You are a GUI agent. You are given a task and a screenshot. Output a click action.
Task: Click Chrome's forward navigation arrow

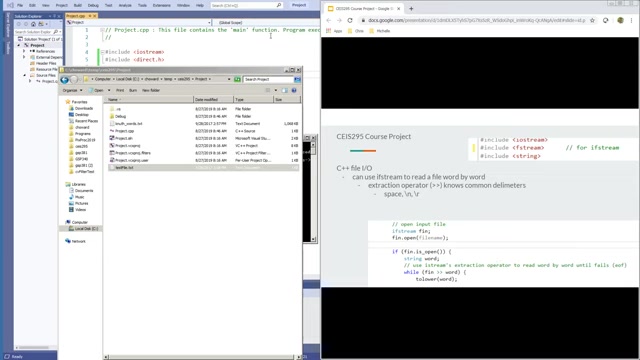click(339, 20)
